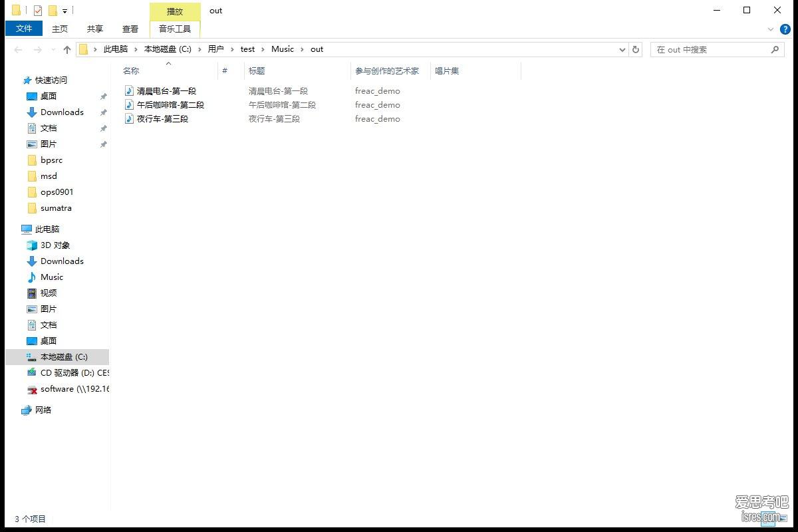Open the Customize Quick Access Toolbar arrow
This screenshot has width=798, height=532.
pyautogui.click(x=65, y=11)
